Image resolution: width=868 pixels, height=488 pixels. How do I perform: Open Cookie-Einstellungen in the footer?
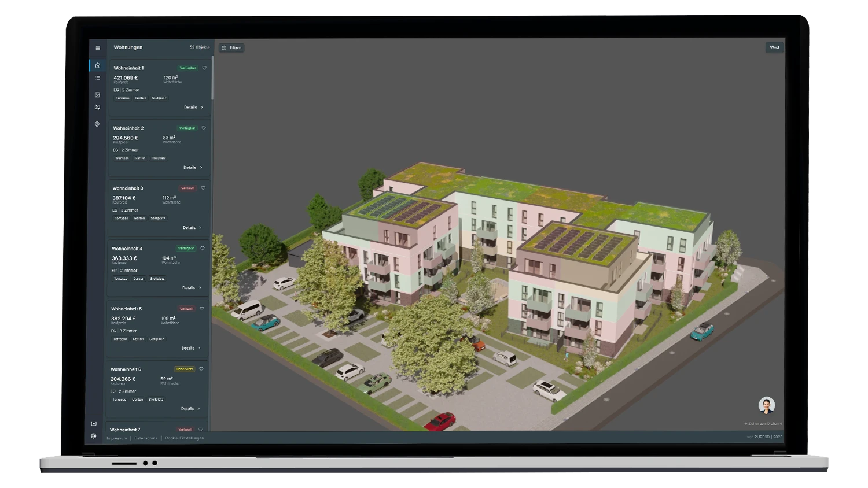tap(184, 438)
